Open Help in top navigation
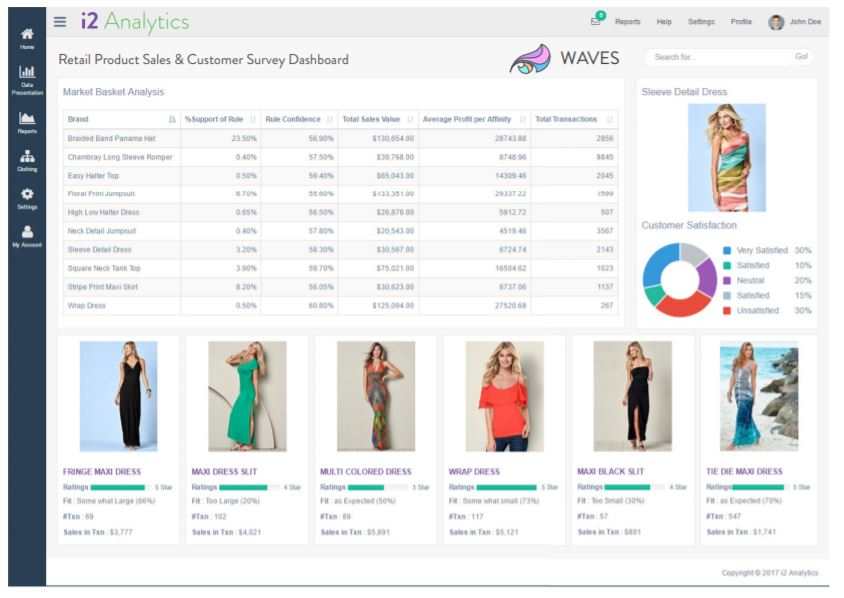Screen dimensions: 844x598 [664, 22]
